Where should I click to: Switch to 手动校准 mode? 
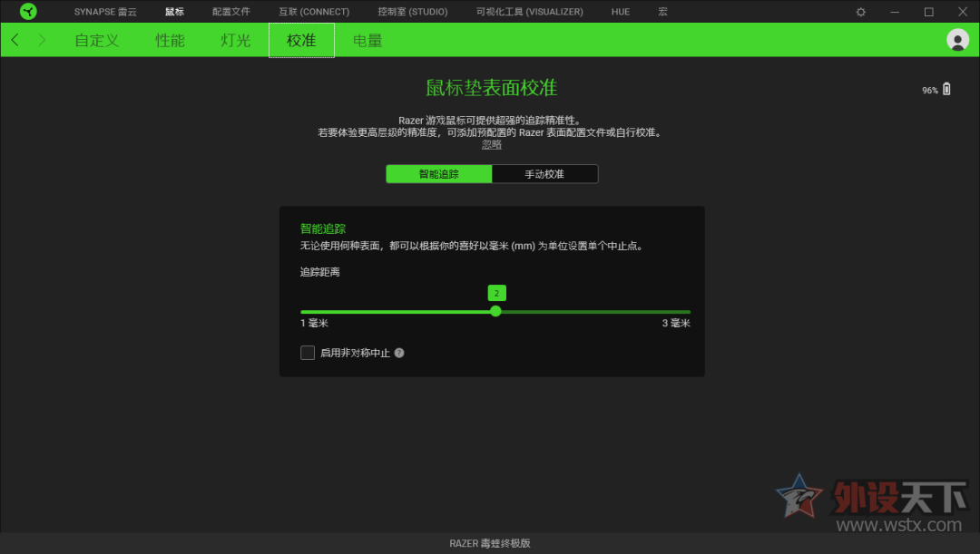point(544,173)
